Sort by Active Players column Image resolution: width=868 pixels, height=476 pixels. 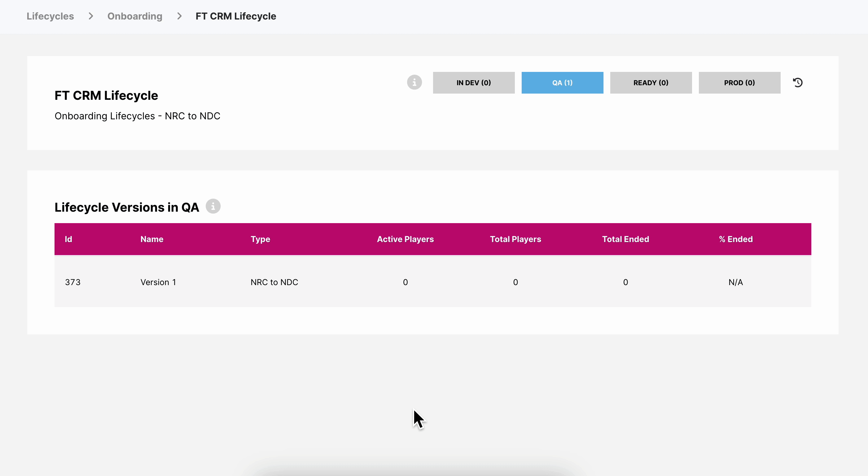coord(405,239)
